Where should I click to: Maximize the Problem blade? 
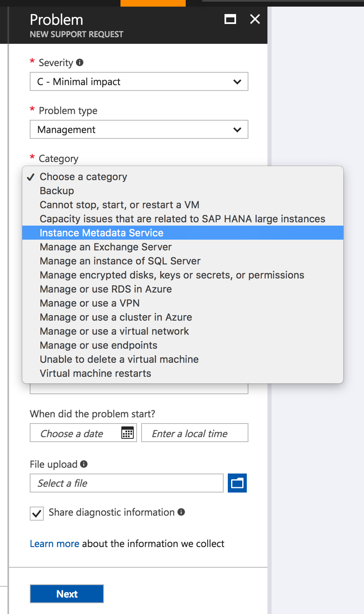pos(230,19)
